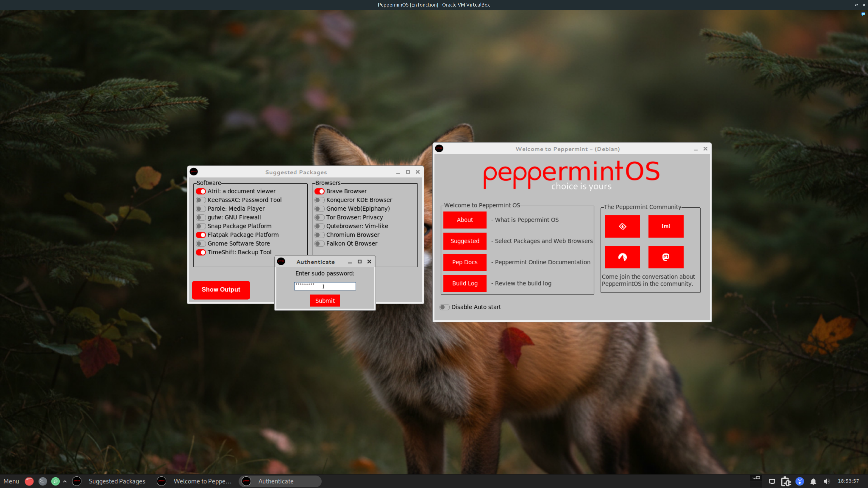Image resolution: width=868 pixels, height=488 pixels.
Task: Open Pep Docs online documentation
Action: [x=465, y=262]
